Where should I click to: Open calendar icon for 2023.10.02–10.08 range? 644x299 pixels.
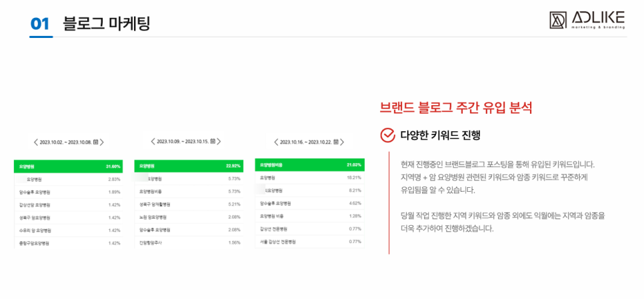(x=95, y=142)
